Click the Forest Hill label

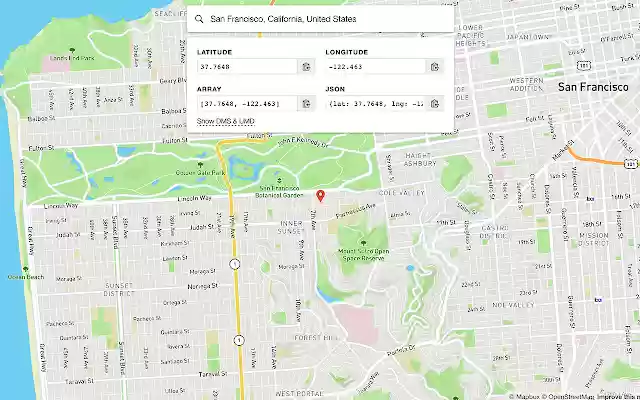click(316, 338)
